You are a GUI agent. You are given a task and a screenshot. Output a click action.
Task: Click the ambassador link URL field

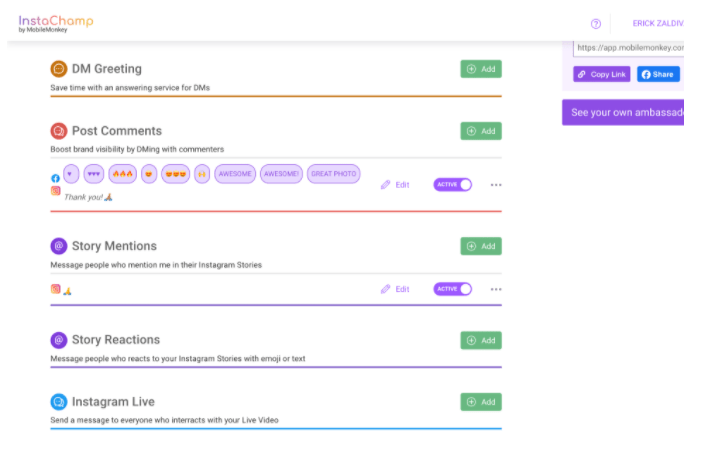[628, 47]
